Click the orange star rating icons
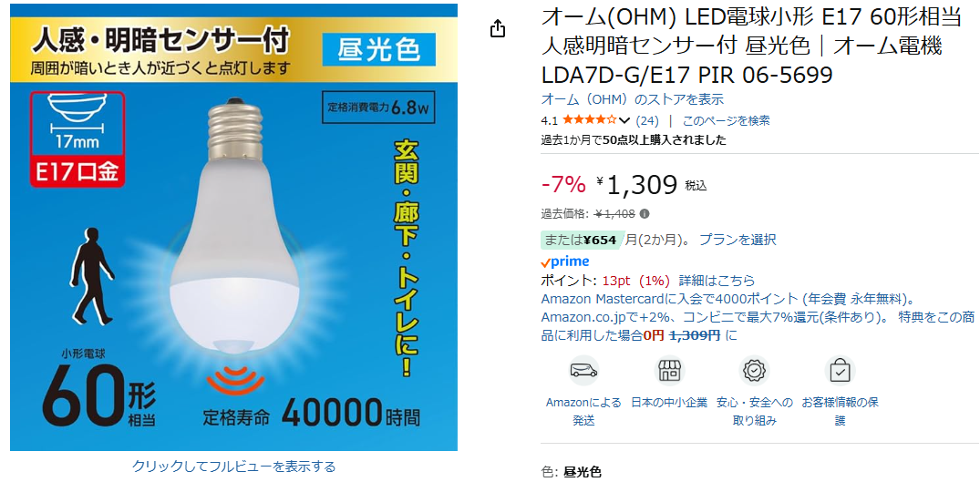 (x=590, y=120)
